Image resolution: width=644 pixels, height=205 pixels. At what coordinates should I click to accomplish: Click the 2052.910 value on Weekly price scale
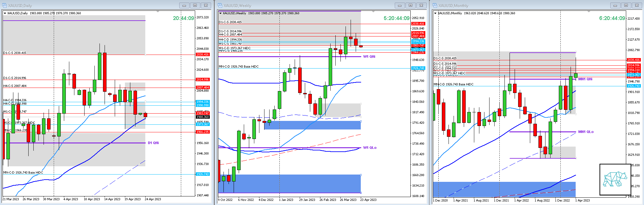[x=418, y=18]
